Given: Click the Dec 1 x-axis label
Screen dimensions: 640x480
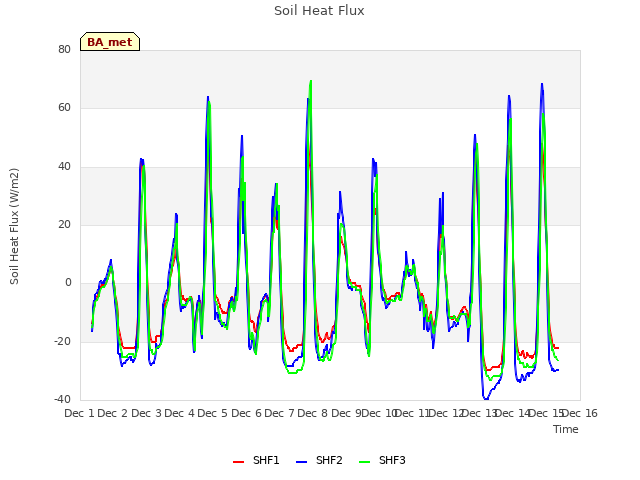Looking at the screenshot, I should (x=79, y=413).
